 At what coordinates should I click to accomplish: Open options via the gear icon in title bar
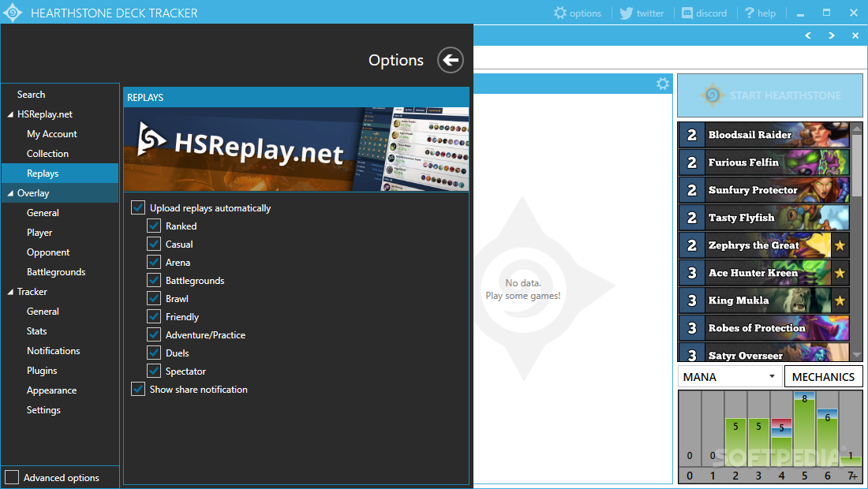coord(578,13)
